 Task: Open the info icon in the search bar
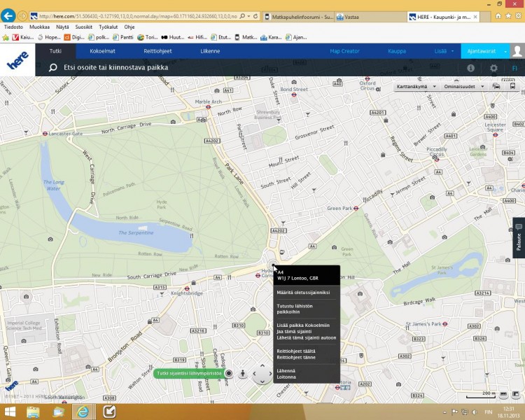(470, 68)
